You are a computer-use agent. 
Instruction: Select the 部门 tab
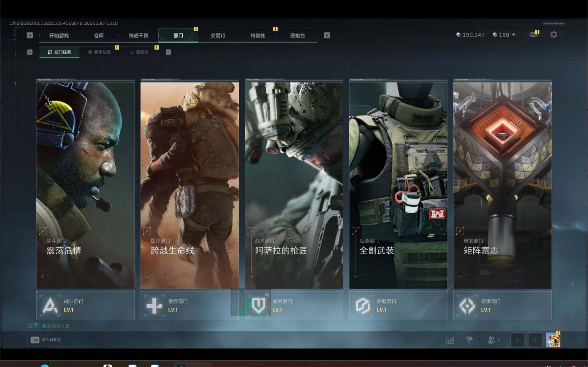pos(178,36)
